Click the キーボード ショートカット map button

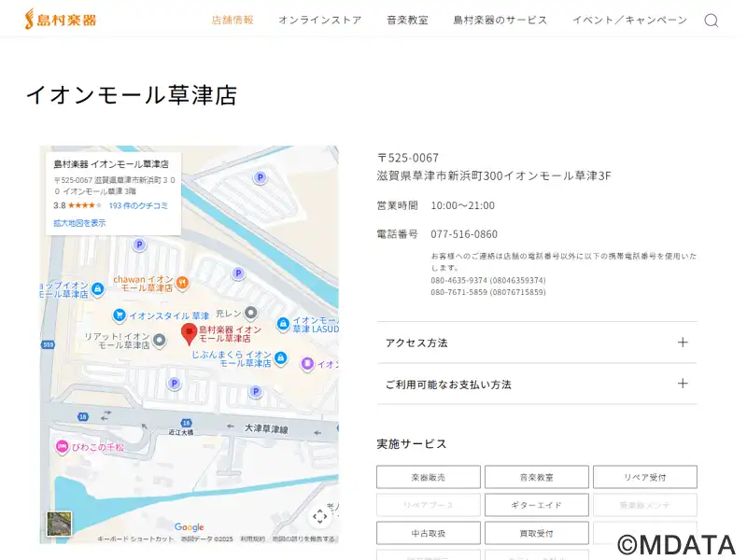[x=135, y=539]
